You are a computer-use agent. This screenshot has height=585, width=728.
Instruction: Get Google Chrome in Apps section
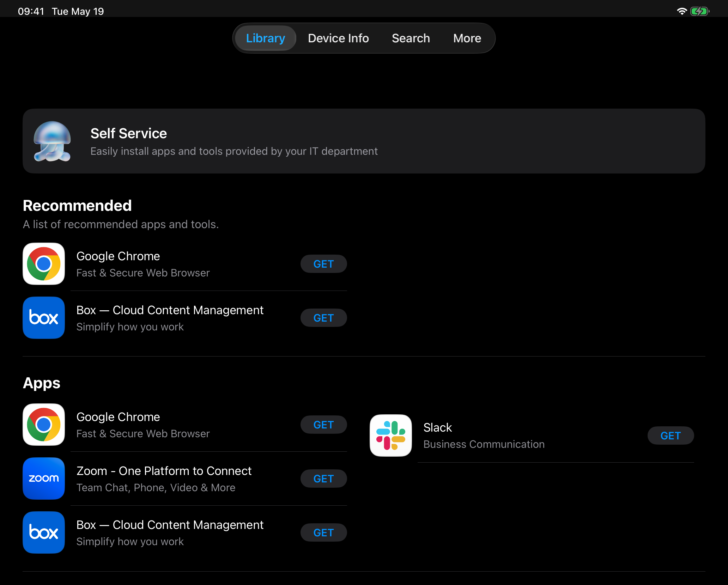323,425
